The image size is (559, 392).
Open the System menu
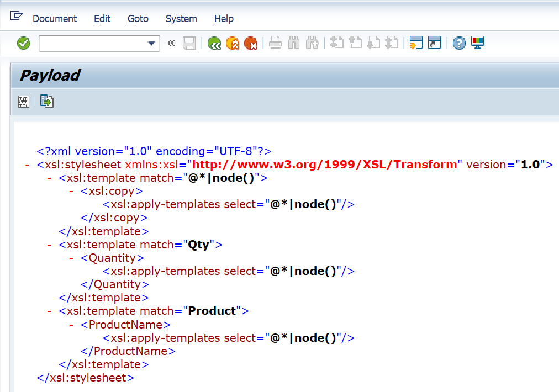(181, 19)
